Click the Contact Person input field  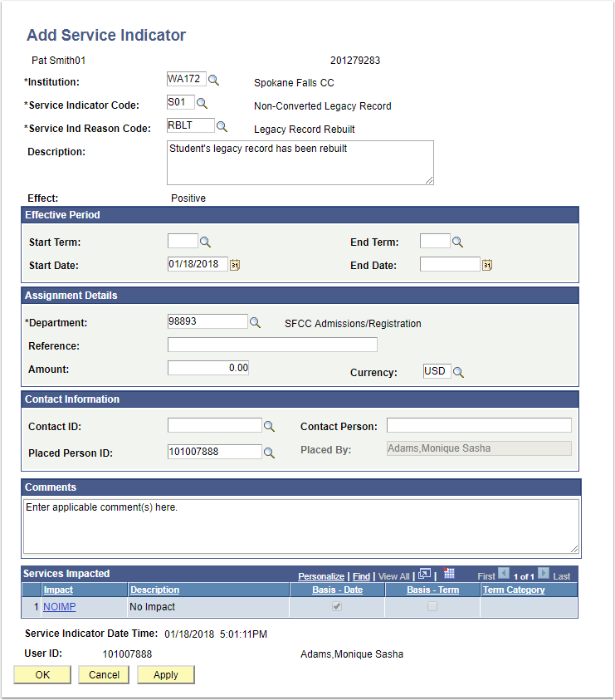click(x=479, y=425)
